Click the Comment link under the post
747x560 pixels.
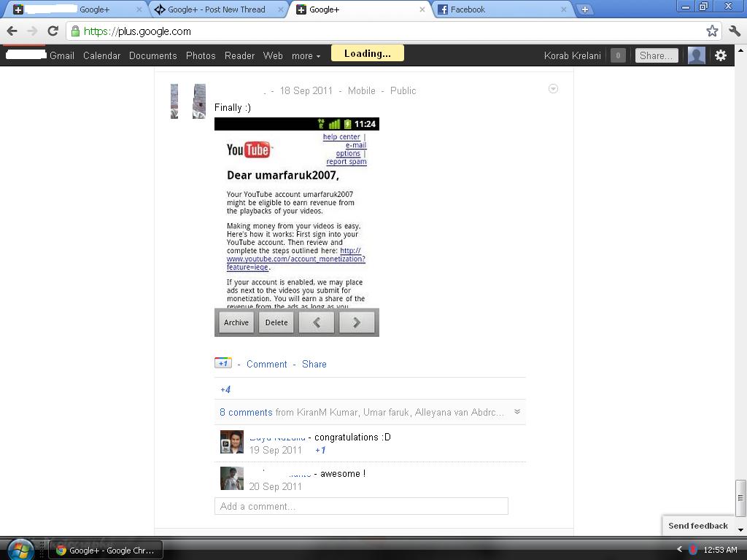point(267,365)
